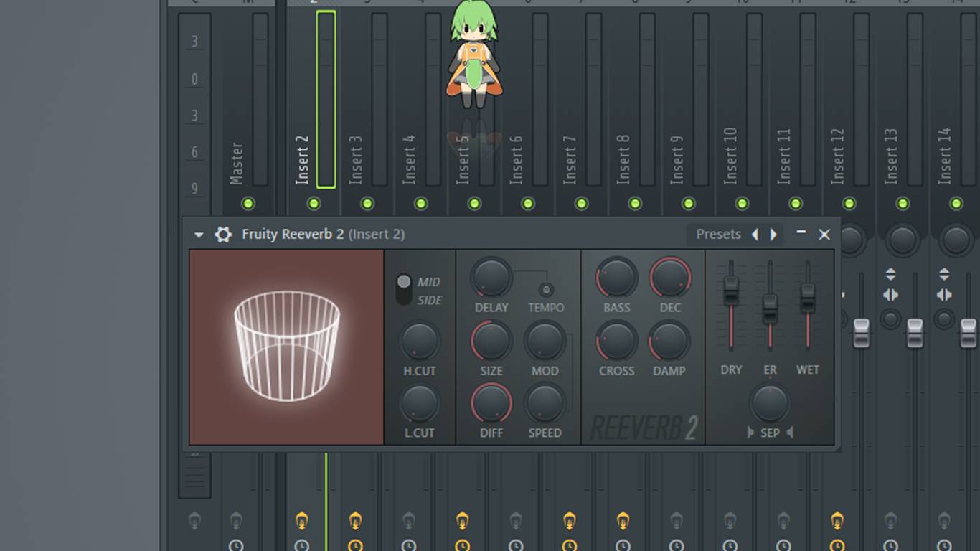Screen dimensions: 980x551
Task: Swap left-right channels on Insert 14
Action: coord(944,295)
